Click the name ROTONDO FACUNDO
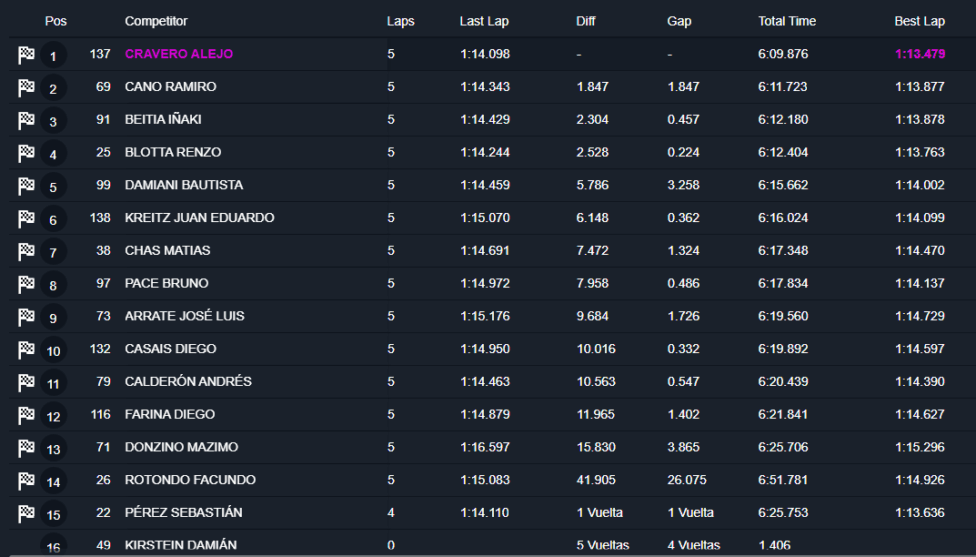The width and height of the screenshot is (976, 557). click(190, 480)
